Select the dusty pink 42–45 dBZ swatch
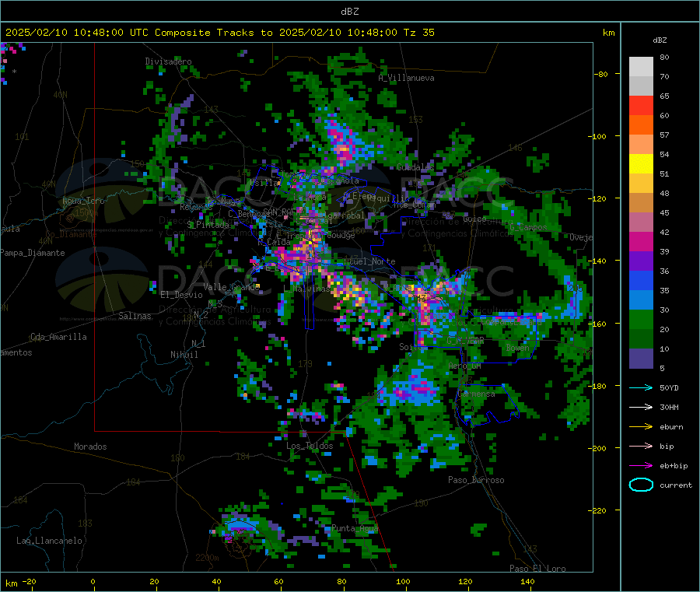 641,222
